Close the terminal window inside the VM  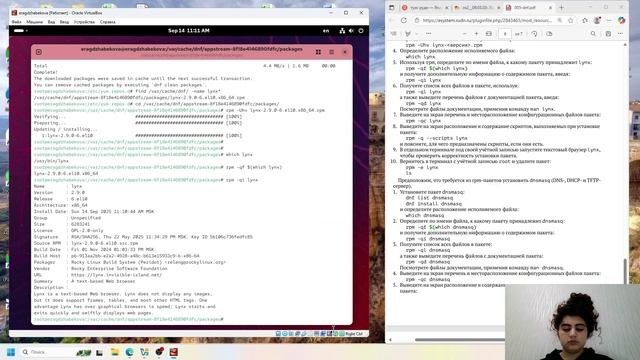coord(345,52)
